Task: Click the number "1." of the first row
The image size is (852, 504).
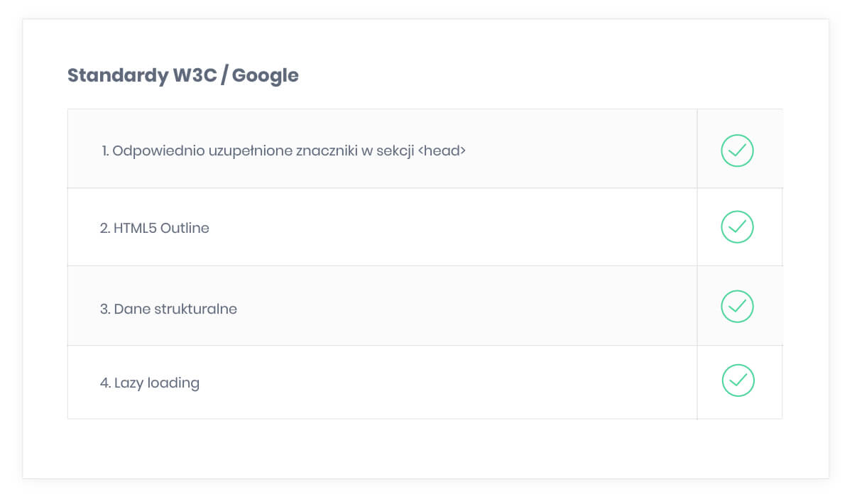Action: 105,150
